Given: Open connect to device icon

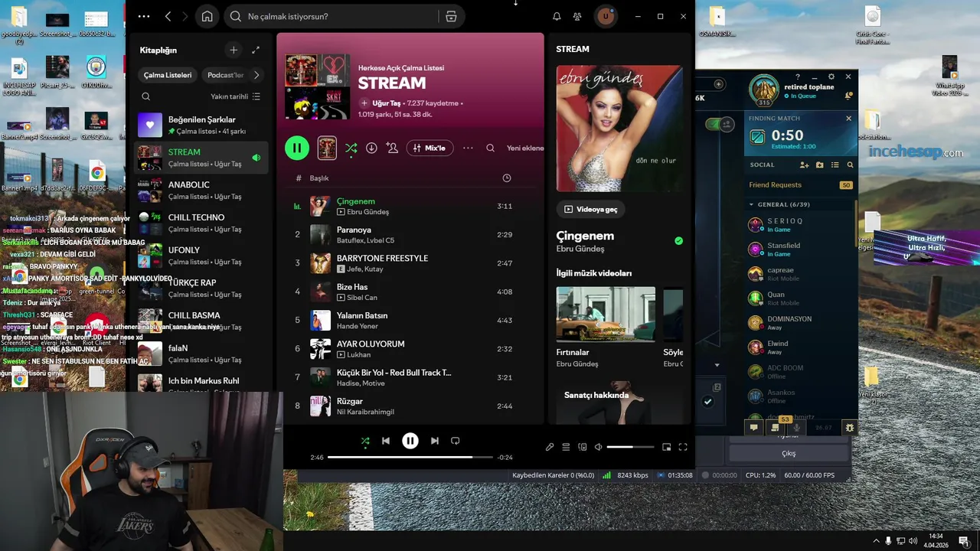Looking at the screenshot, I should (583, 447).
